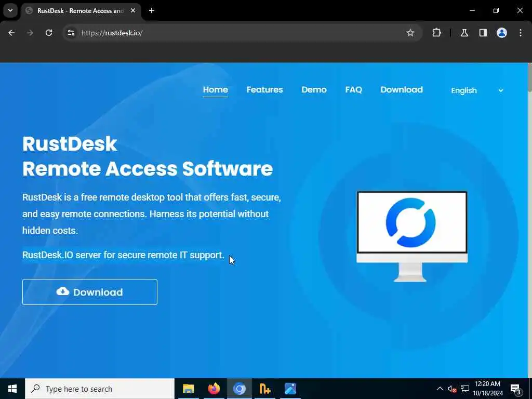Open the Download nav item
The image size is (532, 399).
coord(402,89)
